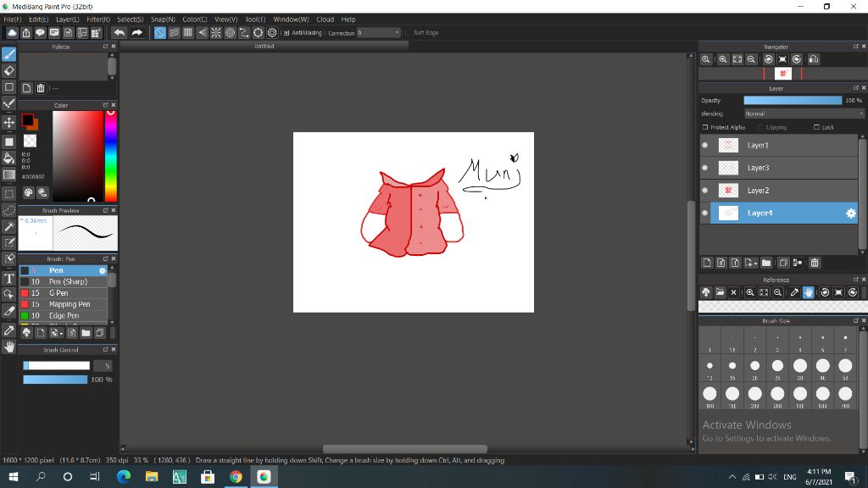Click the brush size input field
The height and width of the screenshot is (488, 868).
click(103, 366)
